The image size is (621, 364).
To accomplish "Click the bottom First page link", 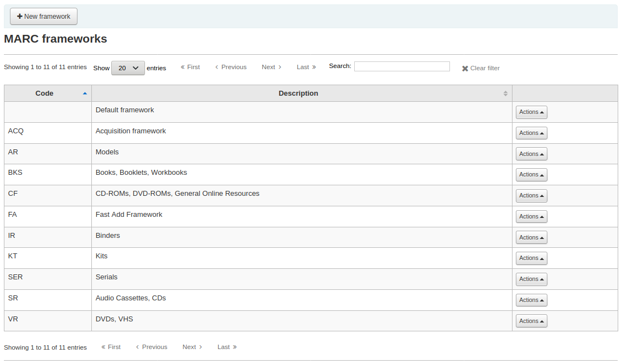I will 111,347.
